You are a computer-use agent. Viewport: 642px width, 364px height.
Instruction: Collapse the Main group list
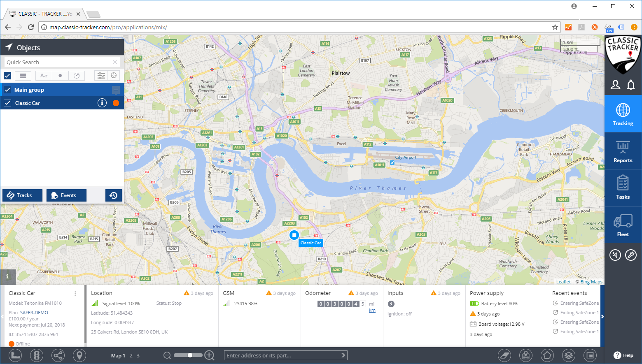[x=116, y=90]
